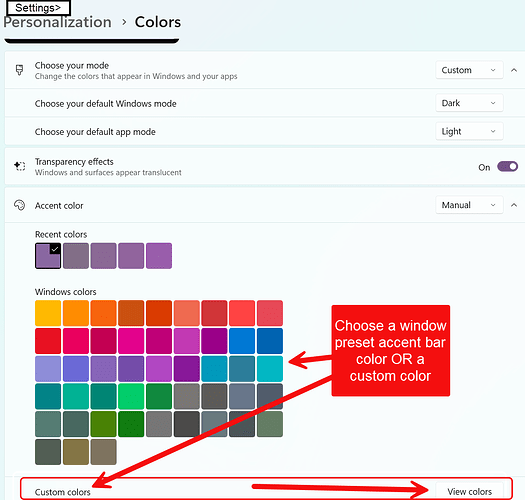Pick the bright blue swatch in the second row
This screenshot has height=500, width=525.
(x=242, y=341)
